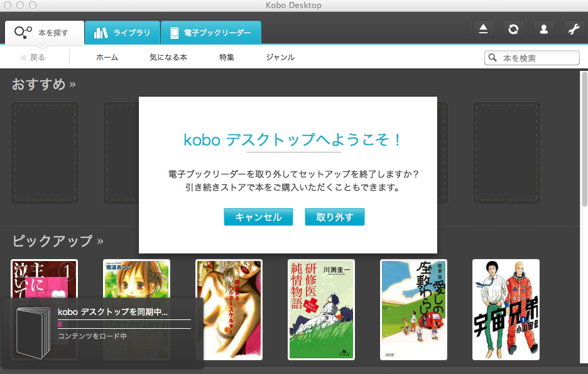
Task: Click the Kobo Desktop window title
Action: 293,5
